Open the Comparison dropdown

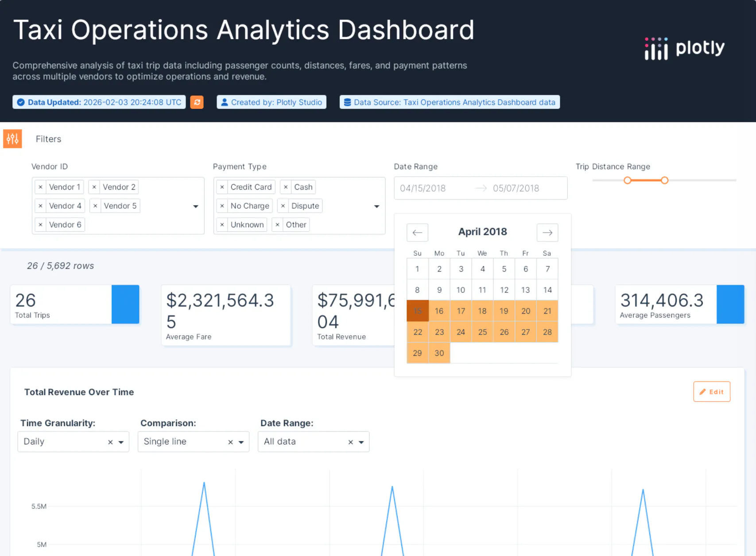241,442
